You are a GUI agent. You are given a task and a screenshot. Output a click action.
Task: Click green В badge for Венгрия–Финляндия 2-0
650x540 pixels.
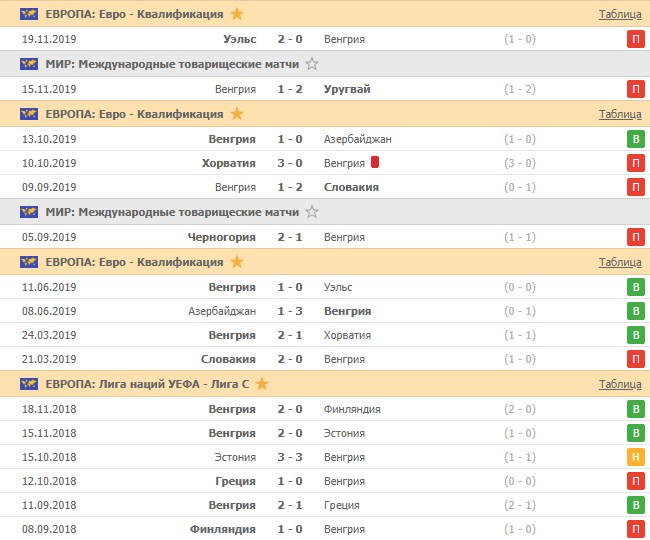[635, 409]
